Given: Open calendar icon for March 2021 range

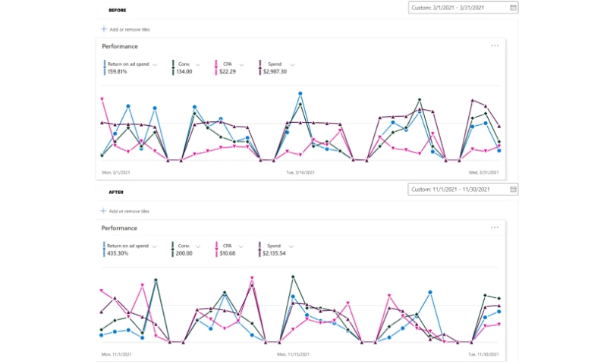Looking at the screenshot, I should pyautogui.click(x=513, y=8).
